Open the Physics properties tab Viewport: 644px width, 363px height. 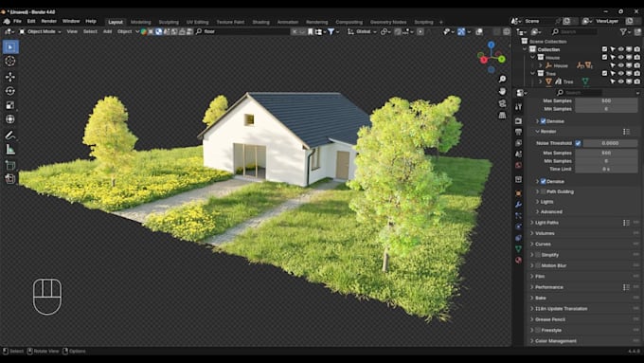coord(518,227)
